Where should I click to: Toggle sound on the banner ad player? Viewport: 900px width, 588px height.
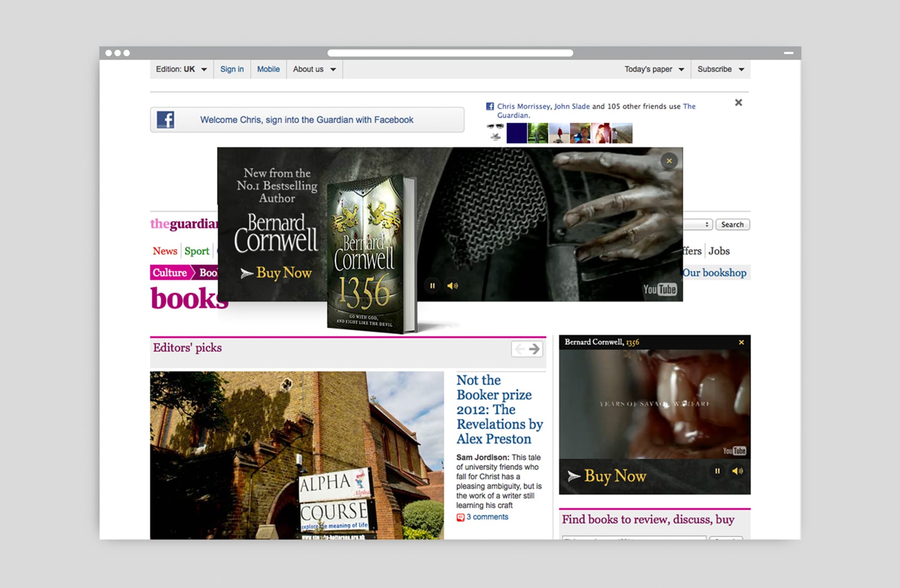click(x=453, y=285)
